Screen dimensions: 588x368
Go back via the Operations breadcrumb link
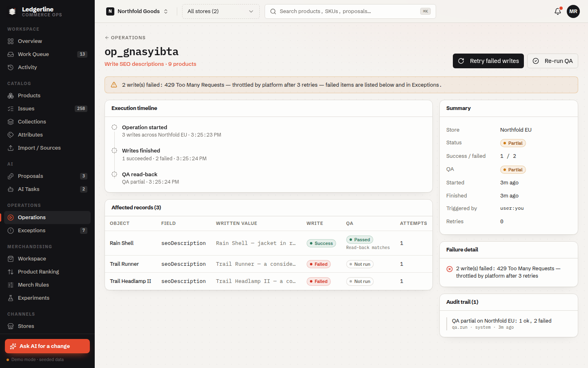coord(125,38)
